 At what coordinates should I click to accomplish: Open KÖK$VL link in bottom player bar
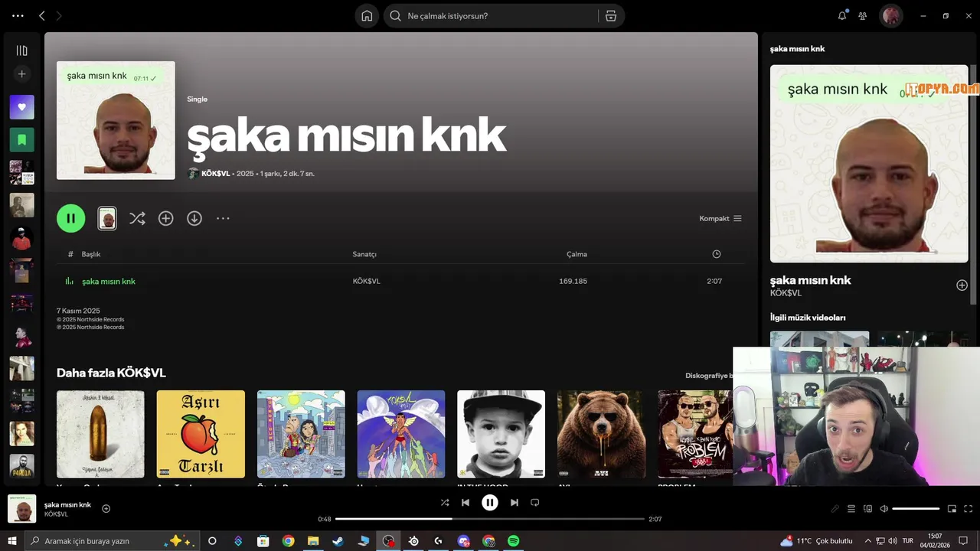(56, 514)
